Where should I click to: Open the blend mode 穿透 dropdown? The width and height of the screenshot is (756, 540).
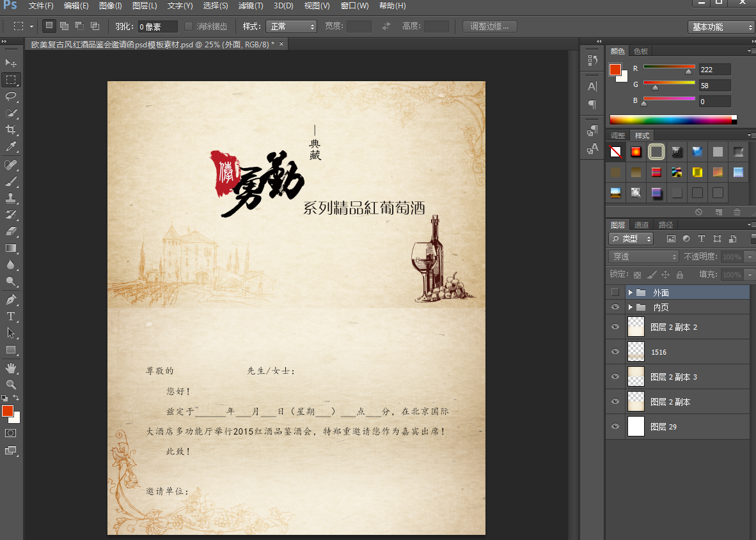coord(643,256)
